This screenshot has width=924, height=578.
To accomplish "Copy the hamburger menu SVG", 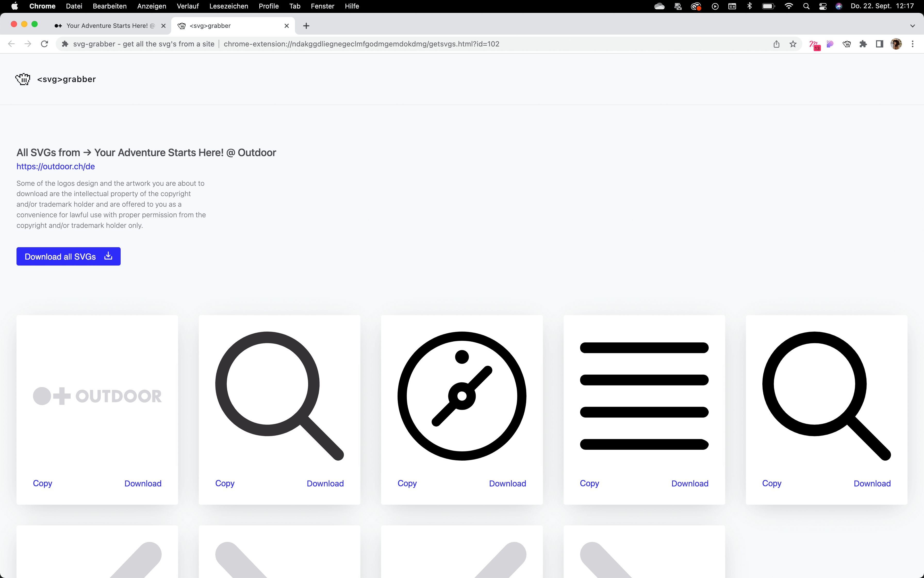I will pyautogui.click(x=589, y=483).
